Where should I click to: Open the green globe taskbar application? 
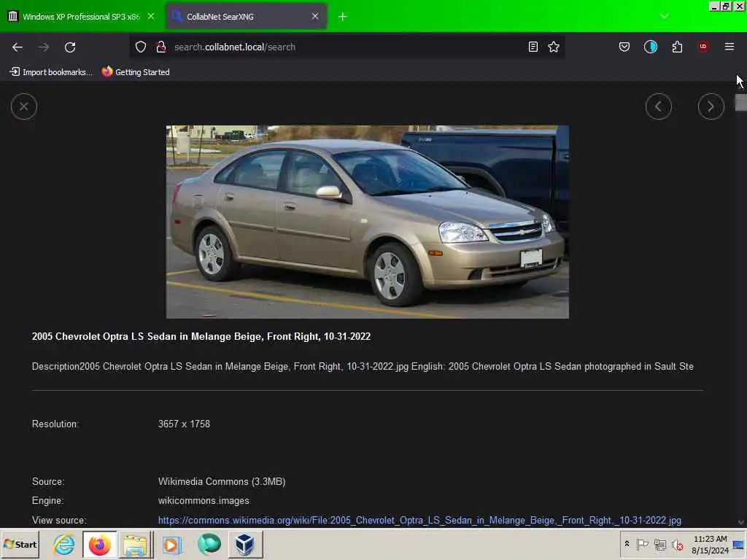coord(209,544)
